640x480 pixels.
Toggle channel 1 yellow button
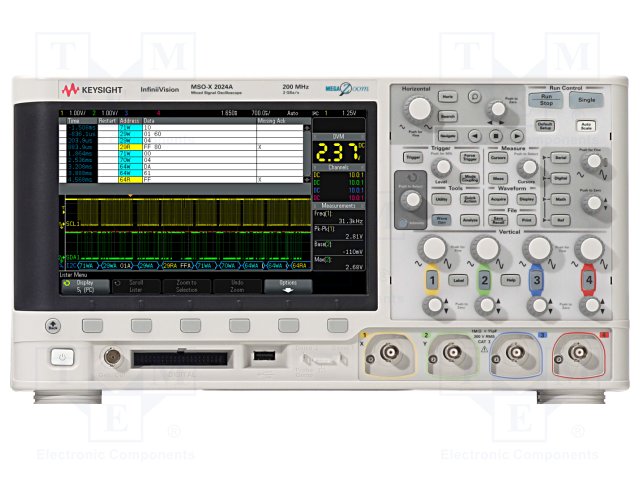[x=433, y=280]
